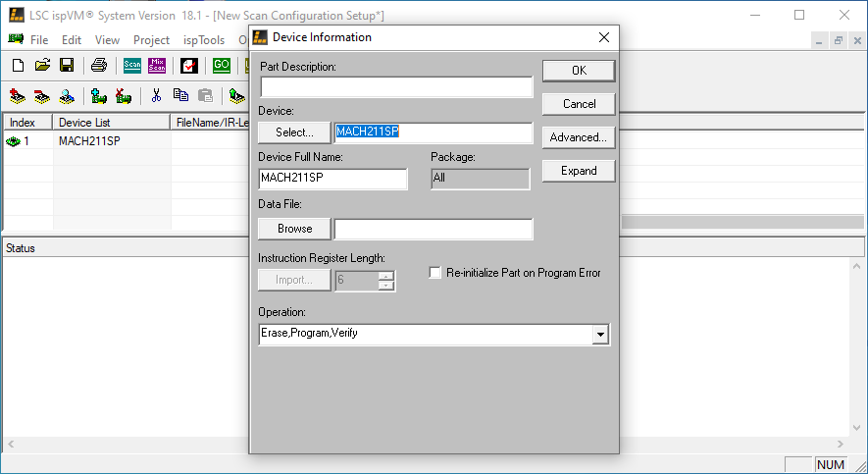Click the Copy icon in toolbar
868x474 pixels.
180,95
